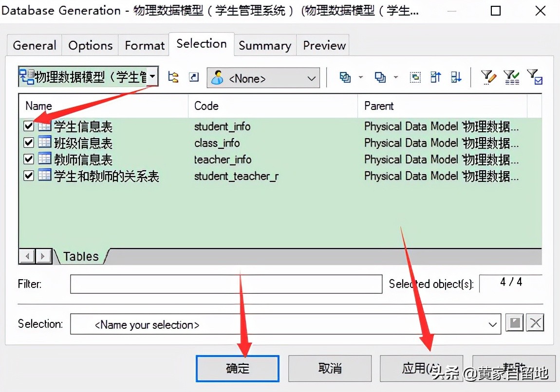Click the 确定 confirm button

pos(237,369)
